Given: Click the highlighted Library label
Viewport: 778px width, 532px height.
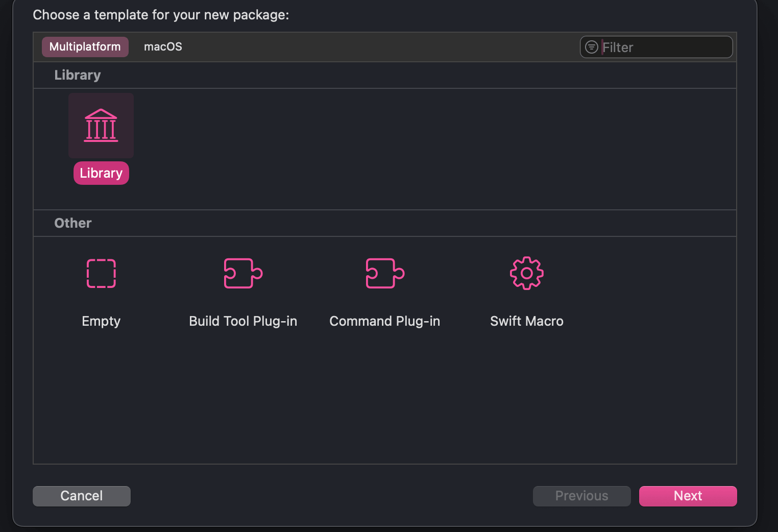Looking at the screenshot, I should click(101, 173).
